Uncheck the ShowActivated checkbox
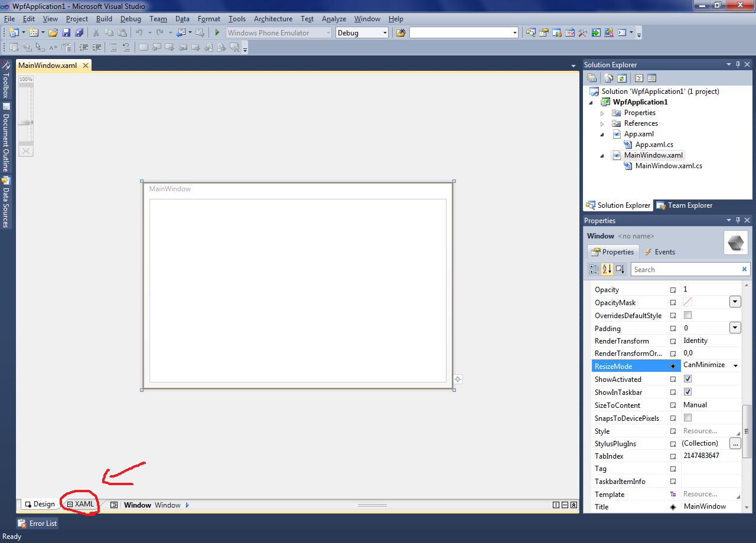Viewport: 756px width, 543px height. click(687, 379)
